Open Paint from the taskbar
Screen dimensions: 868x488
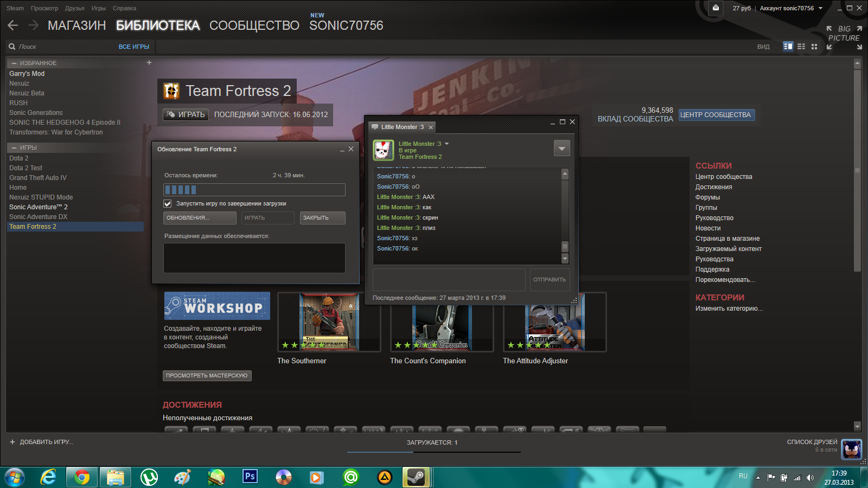pyautogui.click(x=182, y=477)
